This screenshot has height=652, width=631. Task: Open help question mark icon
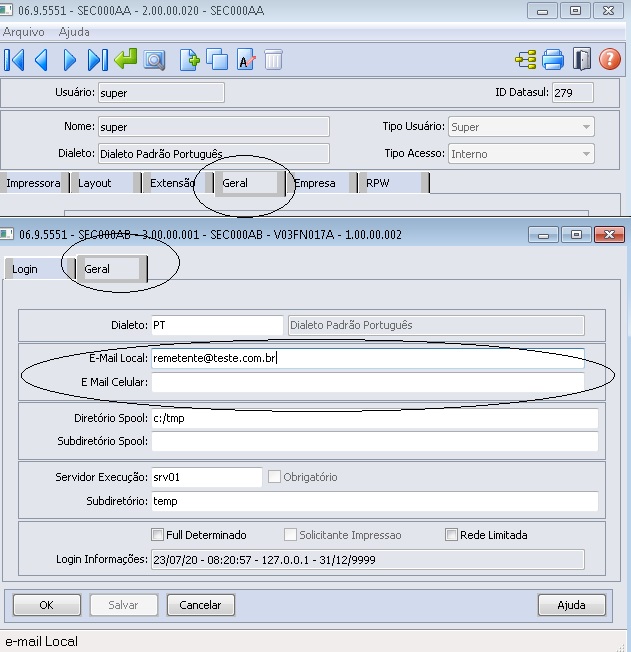610,59
